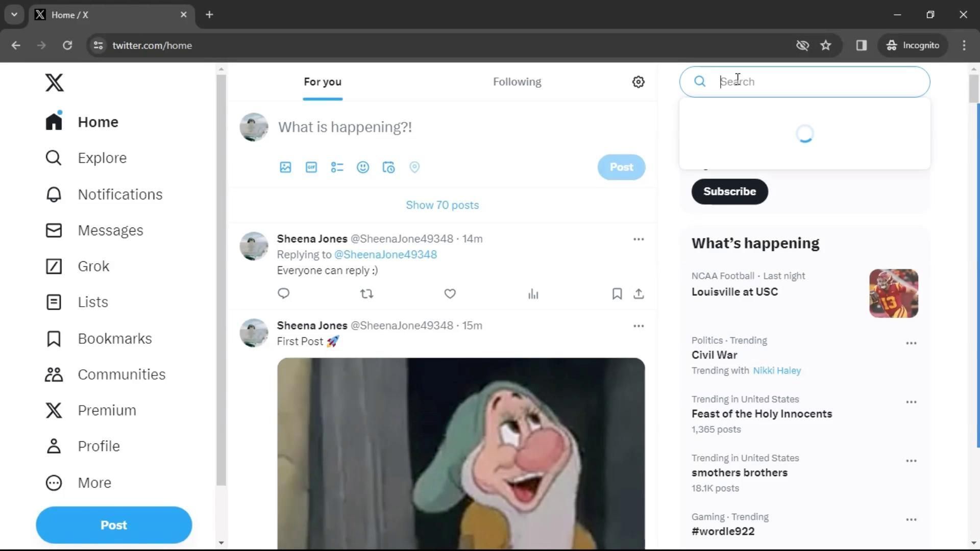Tag a location with the location pin icon
980x551 pixels.
[x=414, y=167]
